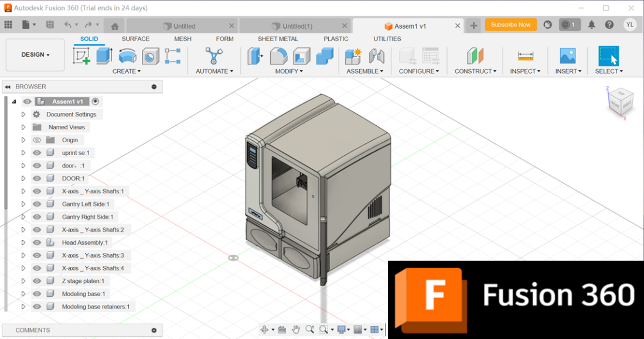Switch to the Untitled(1) document tab
This screenshot has height=339, width=644.
(295, 26)
